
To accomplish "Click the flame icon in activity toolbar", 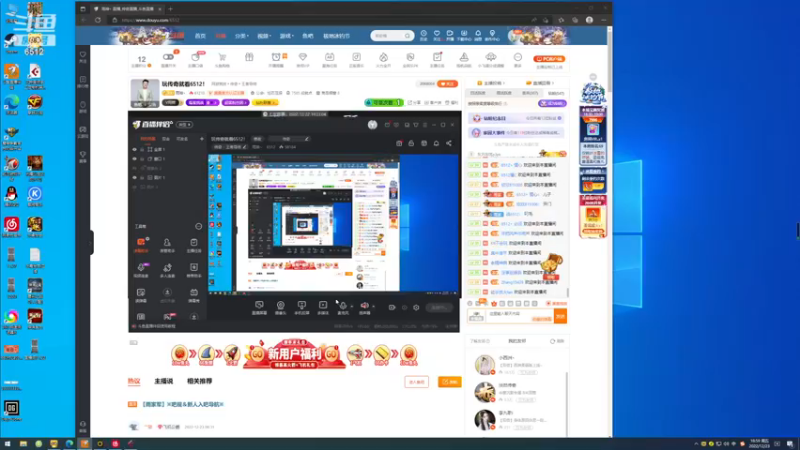I will coord(383,57).
